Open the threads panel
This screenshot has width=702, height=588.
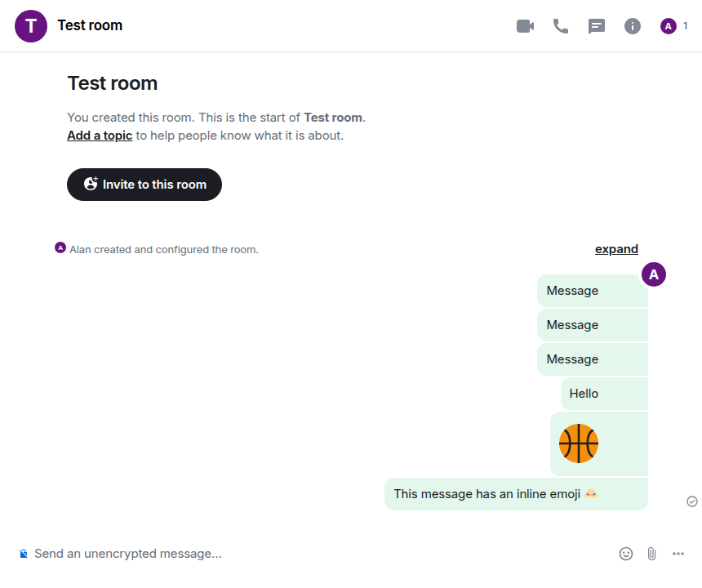tap(597, 26)
